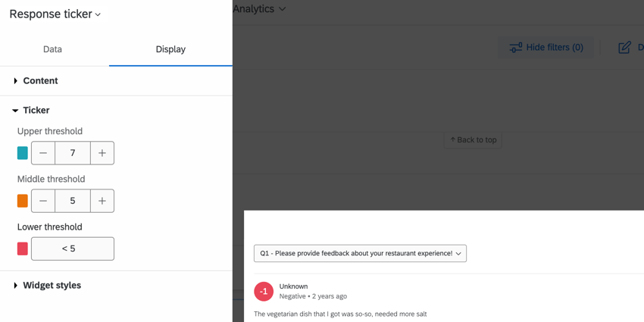The image size is (644, 322).
Task: Open the Response ticker widget dropdown
Action: 55,14
